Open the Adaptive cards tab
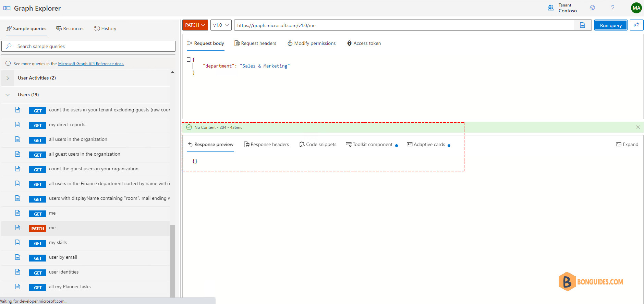Viewport: 644px width, 304px height. tap(428, 144)
